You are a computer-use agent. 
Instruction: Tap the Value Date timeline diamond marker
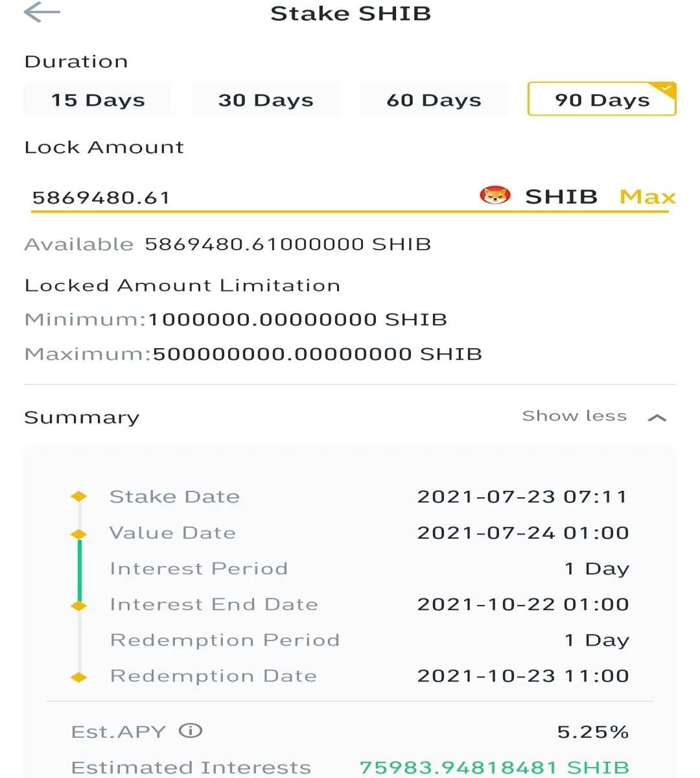pos(79,534)
